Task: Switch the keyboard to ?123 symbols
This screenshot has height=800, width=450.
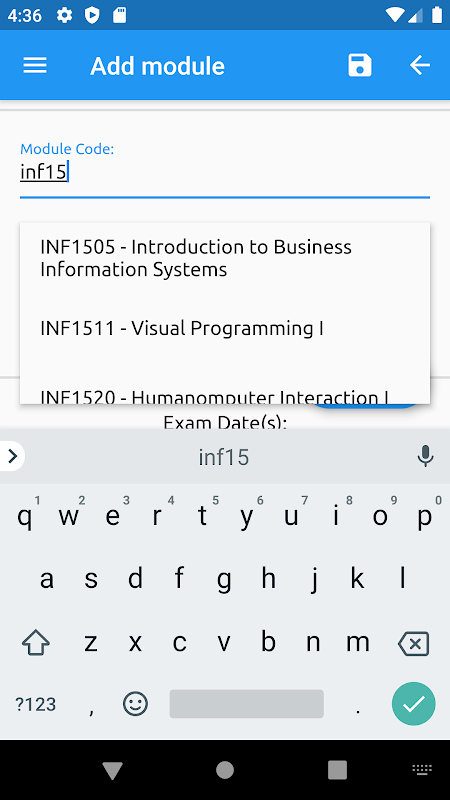Action: 35,705
